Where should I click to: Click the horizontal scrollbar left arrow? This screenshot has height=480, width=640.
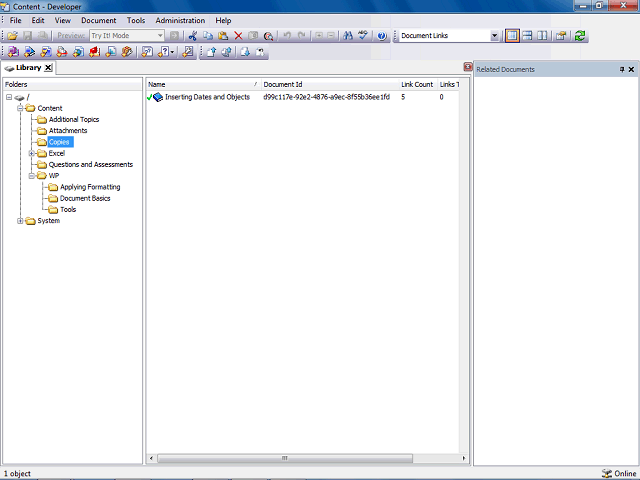click(x=151, y=458)
